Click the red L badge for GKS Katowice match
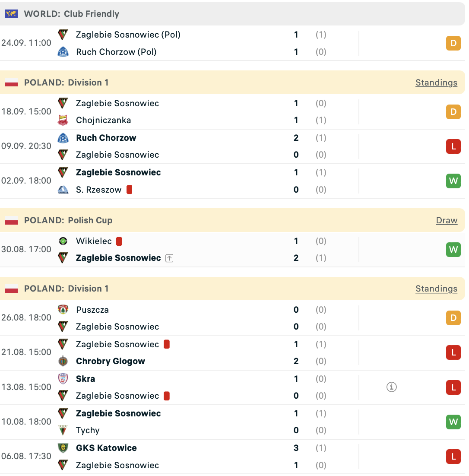 (453, 457)
